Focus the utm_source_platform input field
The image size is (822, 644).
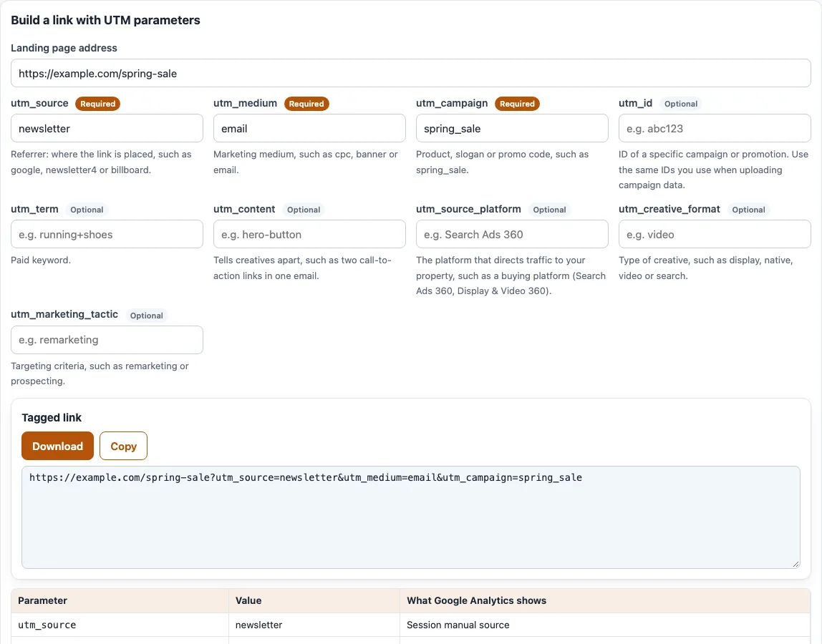pyautogui.click(x=512, y=234)
